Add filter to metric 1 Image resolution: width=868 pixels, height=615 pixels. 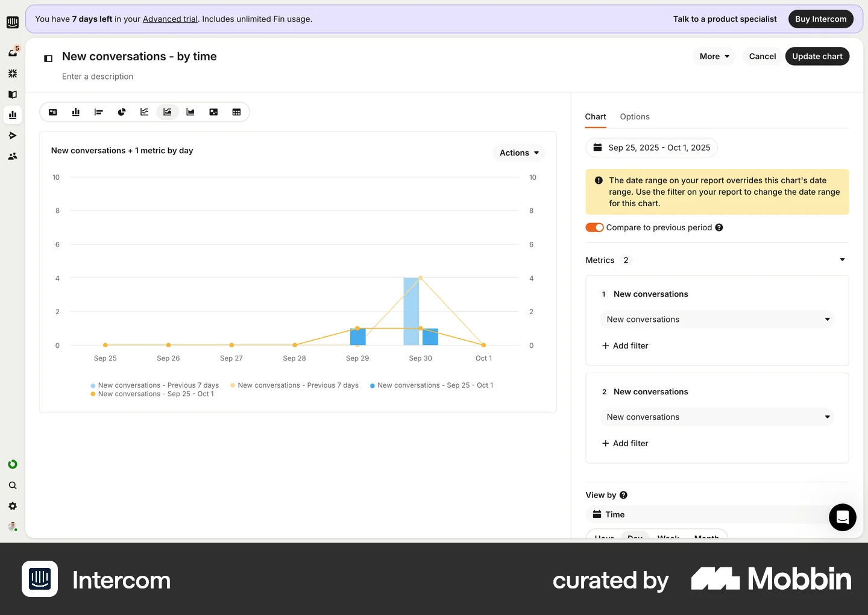point(625,346)
